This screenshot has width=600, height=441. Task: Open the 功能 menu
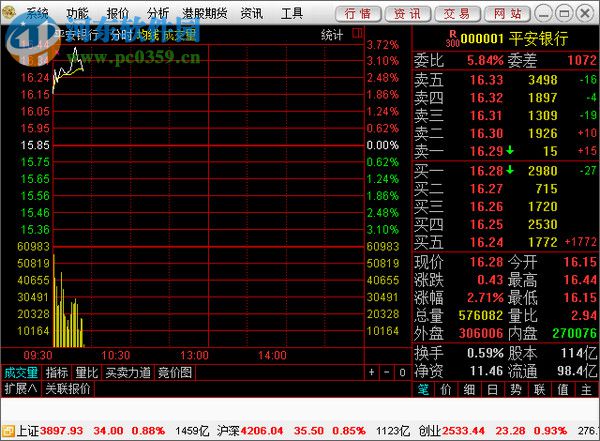coord(77,14)
